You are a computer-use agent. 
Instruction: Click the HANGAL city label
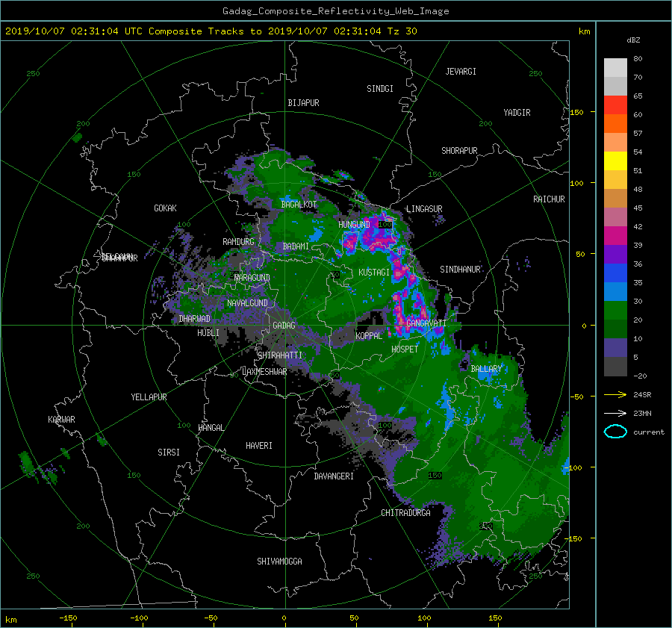click(x=211, y=428)
